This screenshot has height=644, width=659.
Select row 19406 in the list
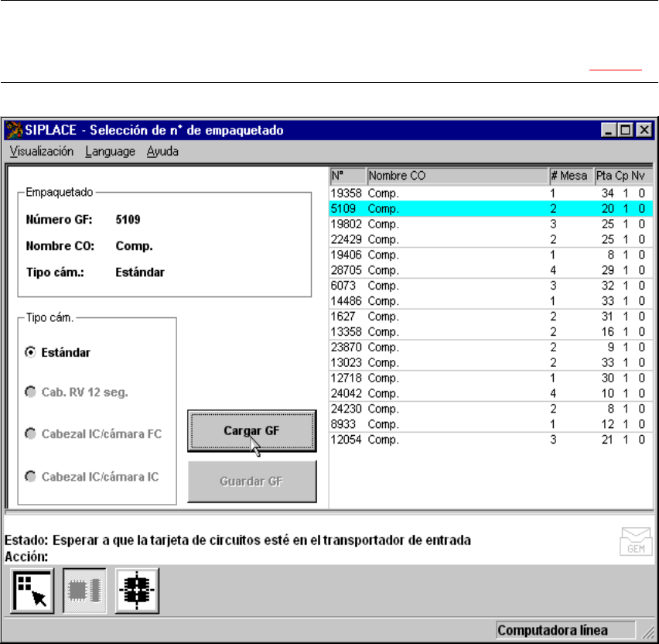[491, 255]
